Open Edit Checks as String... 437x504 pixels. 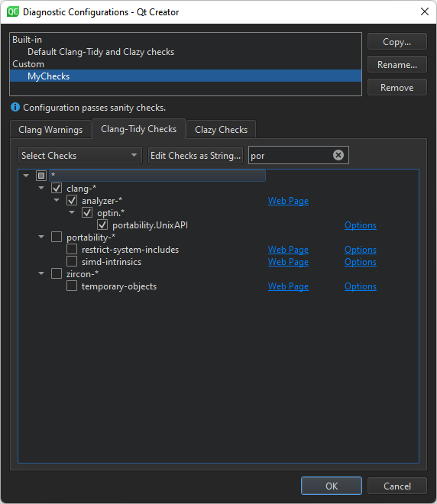196,156
